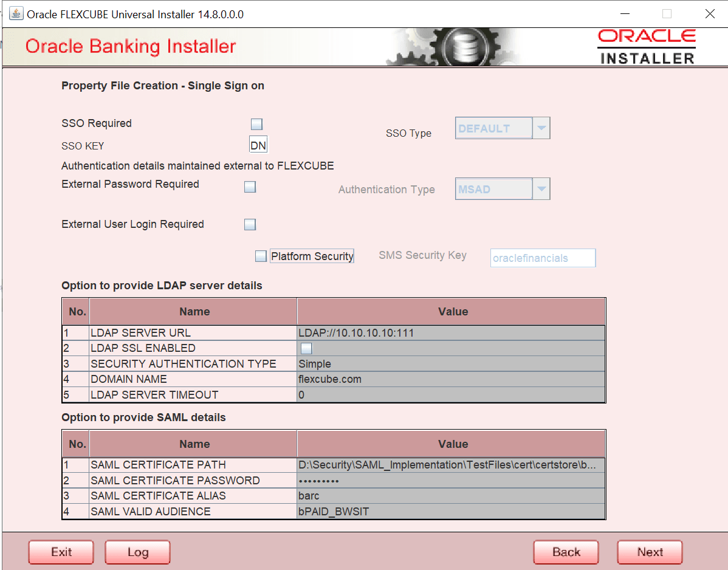Proceed with the Next button
Screen dimensions: 728x570
[650, 552]
